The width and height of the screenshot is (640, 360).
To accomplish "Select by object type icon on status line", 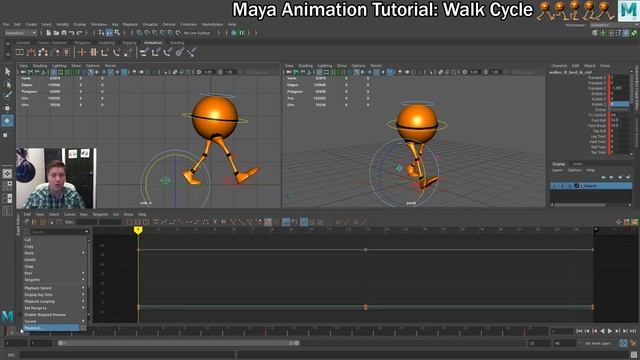I will (x=109, y=33).
